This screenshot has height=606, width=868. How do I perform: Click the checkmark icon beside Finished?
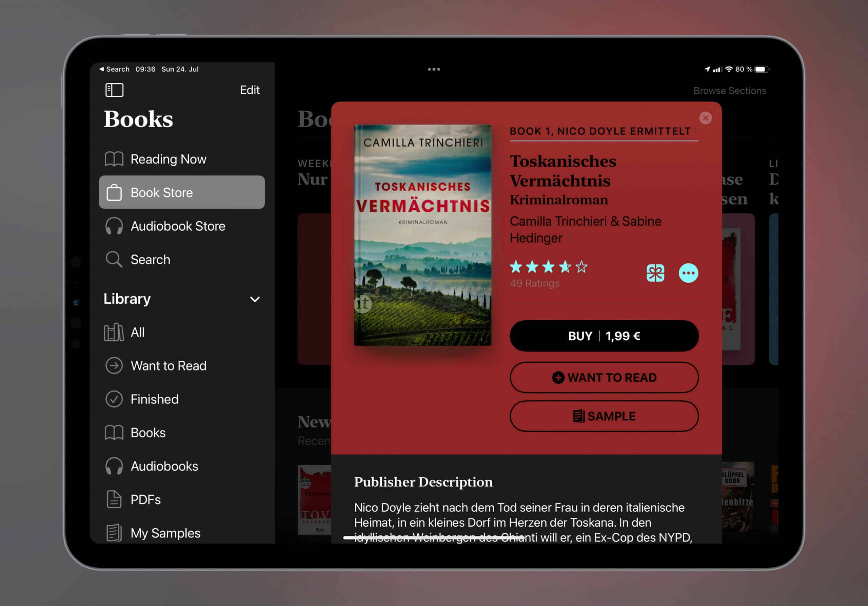pos(114,399)
